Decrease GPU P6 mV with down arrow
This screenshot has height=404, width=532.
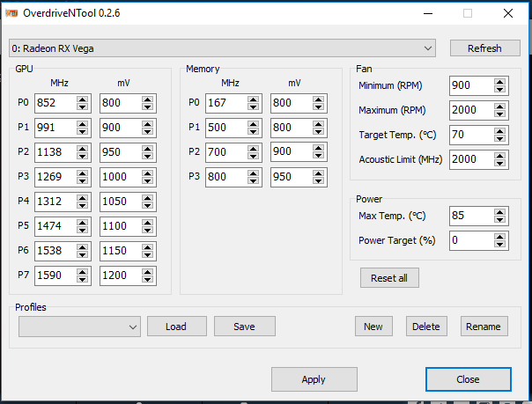pos(148,254)
